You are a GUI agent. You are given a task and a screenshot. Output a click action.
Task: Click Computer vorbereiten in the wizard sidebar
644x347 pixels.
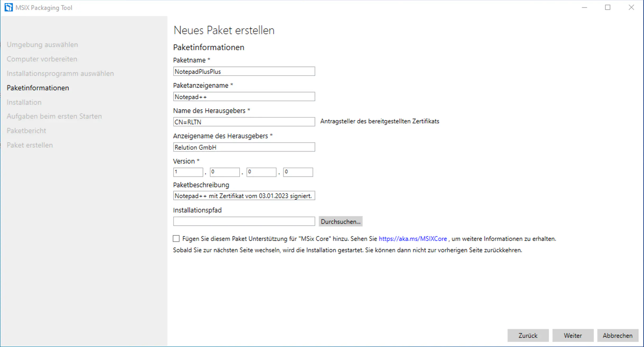tap(42, 59)
